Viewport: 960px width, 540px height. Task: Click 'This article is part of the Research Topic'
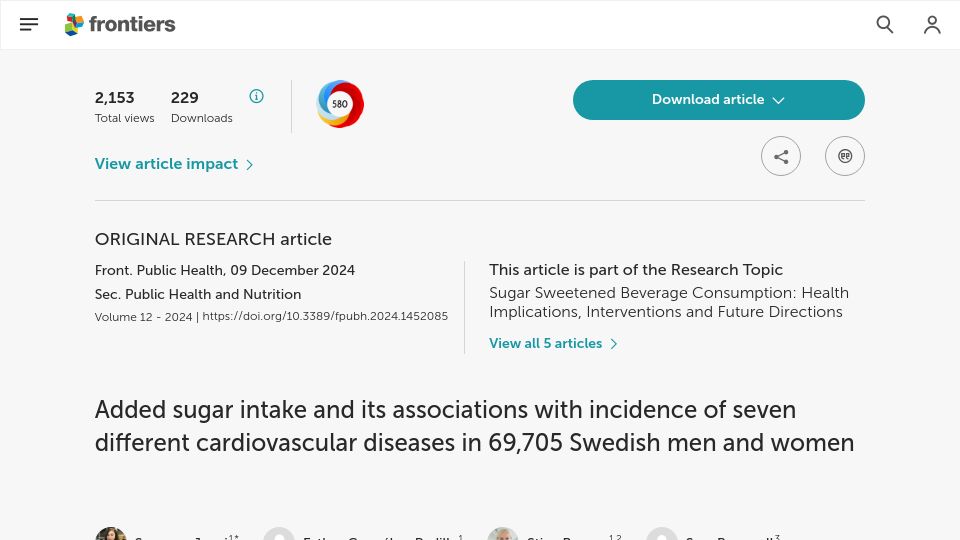point(636,270)
